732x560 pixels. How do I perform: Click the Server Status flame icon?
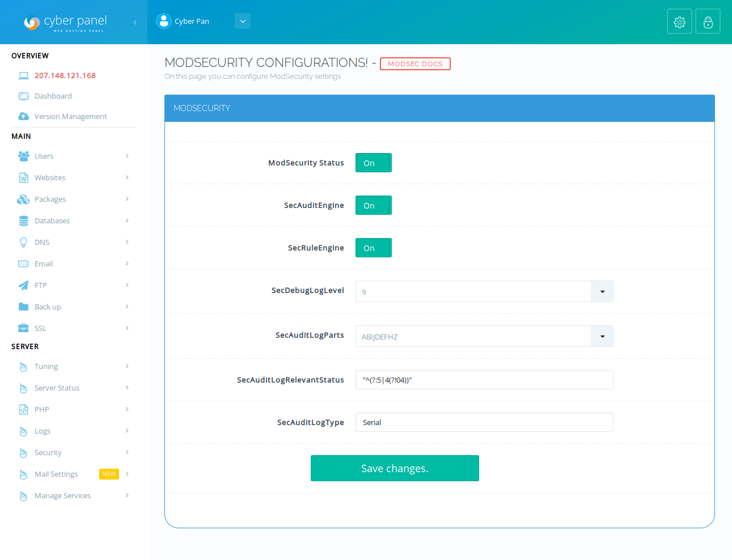[23, 388]
